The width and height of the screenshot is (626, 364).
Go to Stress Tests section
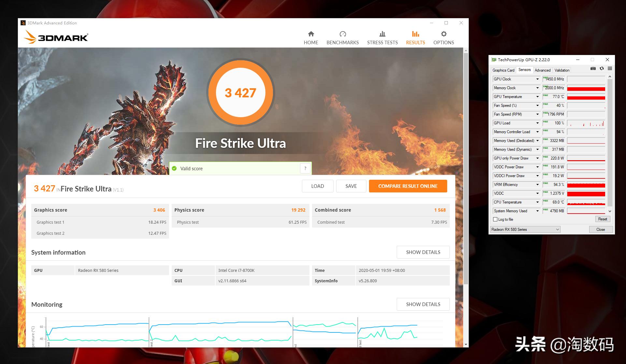click(382, 38)
